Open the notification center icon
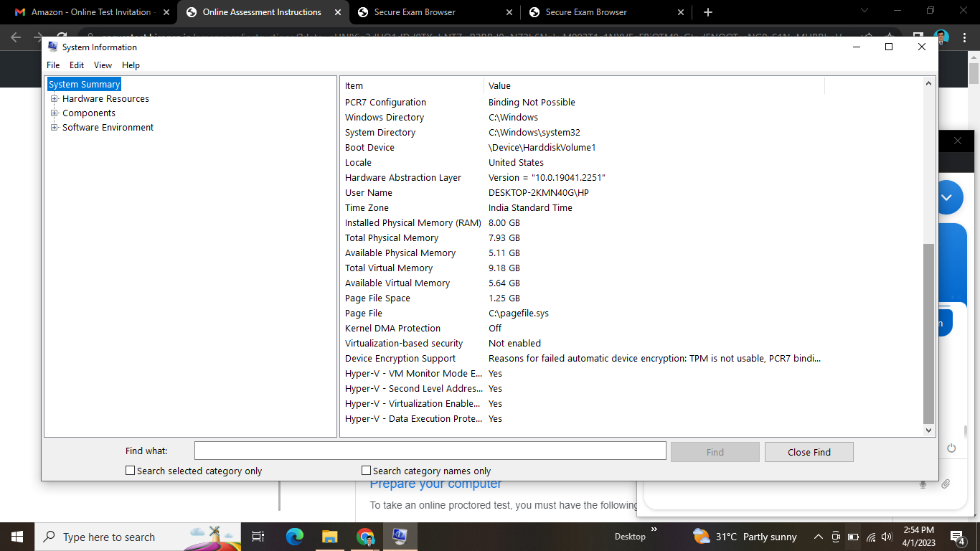 [957, 537]
